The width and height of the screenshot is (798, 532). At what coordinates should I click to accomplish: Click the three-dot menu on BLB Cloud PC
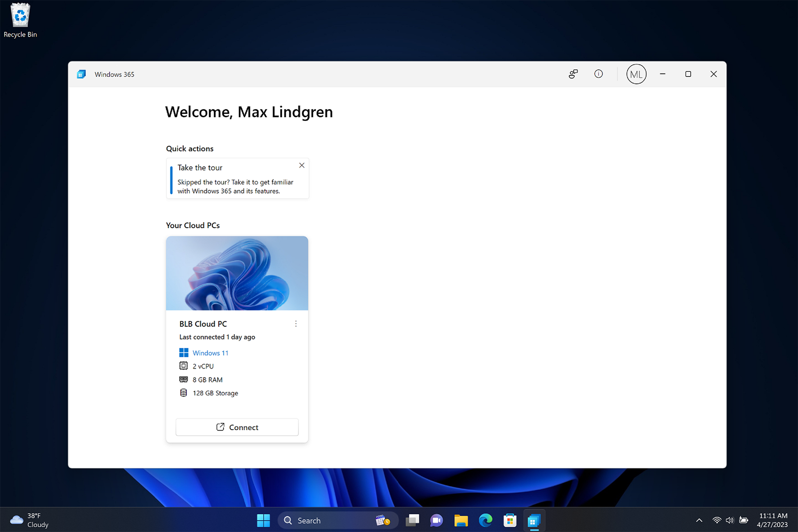(x=296, y=324)
